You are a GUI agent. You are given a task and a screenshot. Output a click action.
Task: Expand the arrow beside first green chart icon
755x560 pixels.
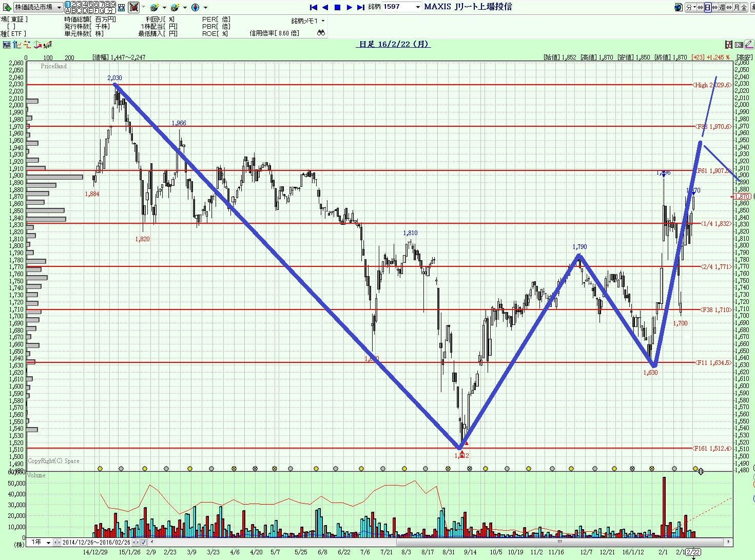(164, 8)
